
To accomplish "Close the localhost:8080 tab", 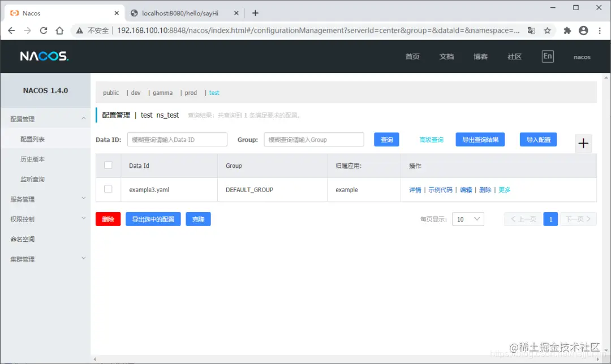I will pos(236,13).
